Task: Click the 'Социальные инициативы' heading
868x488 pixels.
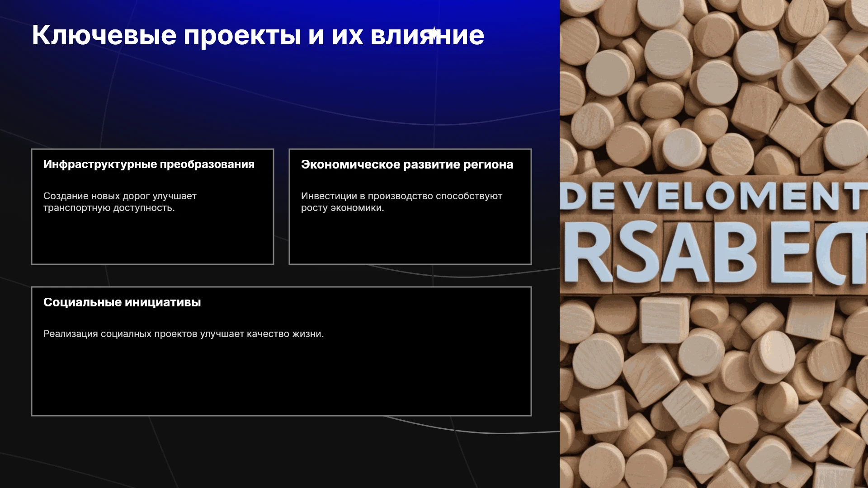Action: [x=122, y=302]
